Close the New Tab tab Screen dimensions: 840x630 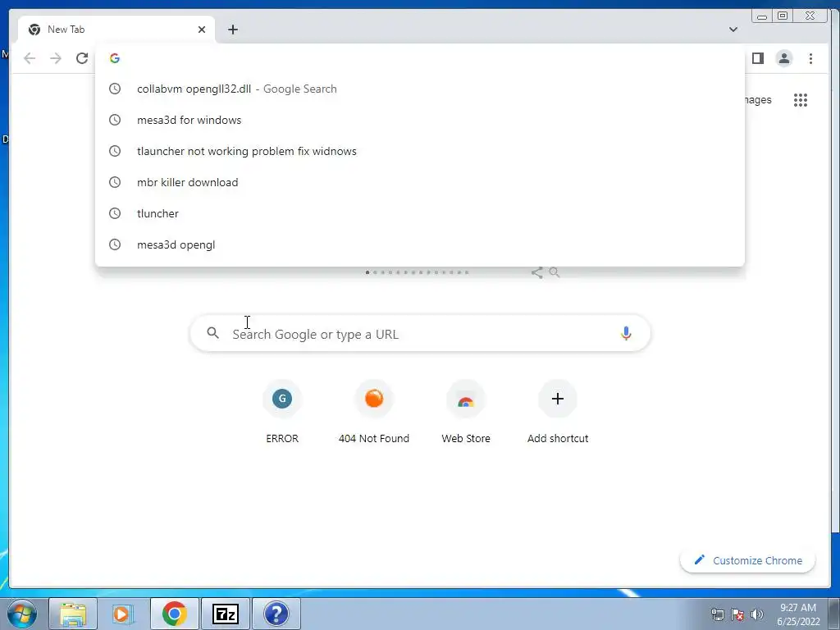click(202, 30)
